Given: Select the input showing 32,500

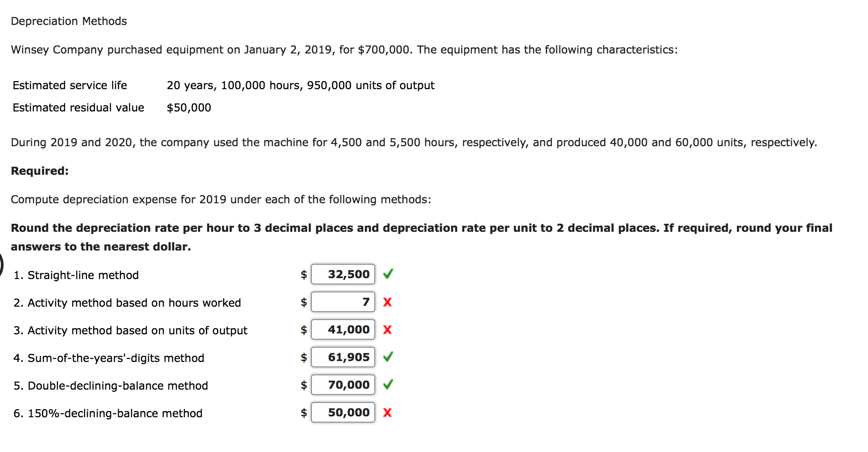Looking at the screenshot, I should coord(343,275).
